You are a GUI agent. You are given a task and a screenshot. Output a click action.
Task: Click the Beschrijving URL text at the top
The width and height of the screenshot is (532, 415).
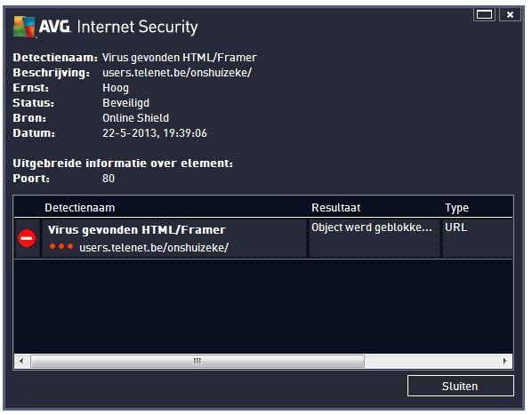click(x=177, y=73)
